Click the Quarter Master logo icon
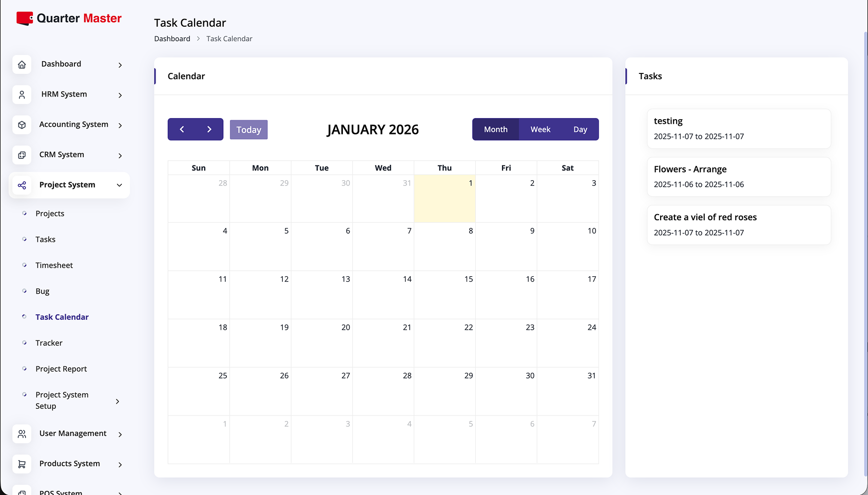 [23, 18]
